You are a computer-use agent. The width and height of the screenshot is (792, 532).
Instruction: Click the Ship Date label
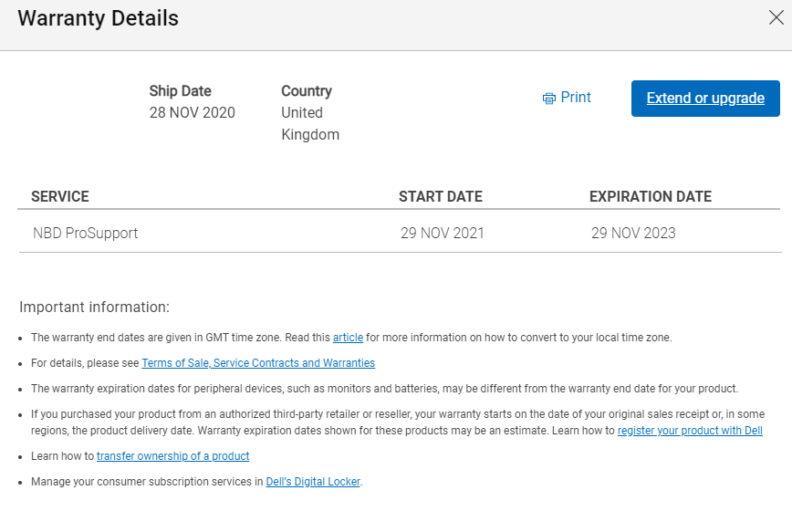(180, 91)
